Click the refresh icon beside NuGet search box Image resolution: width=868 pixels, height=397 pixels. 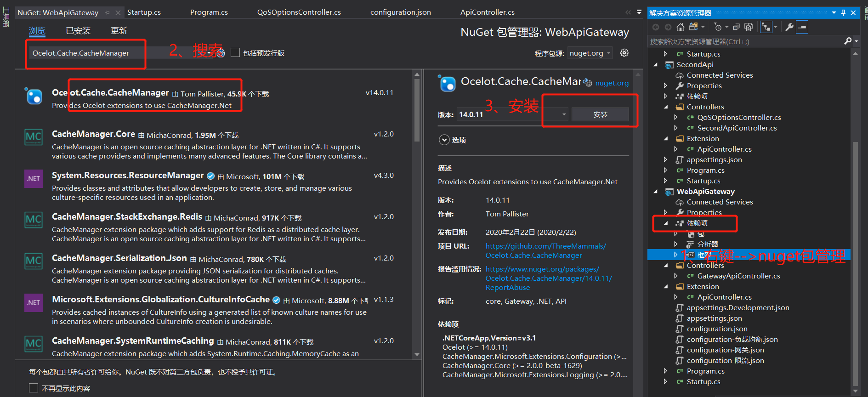click(x=221, y=53)
